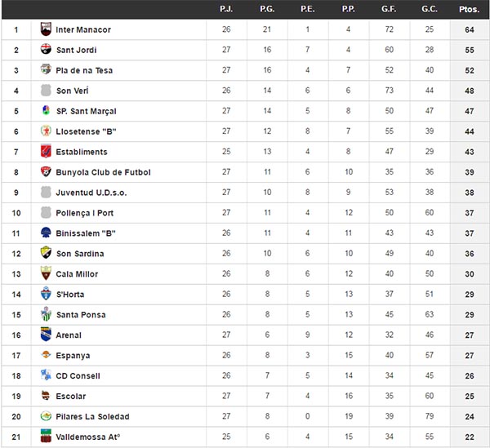Click the Inter Manacor team crest

point(46,29)
